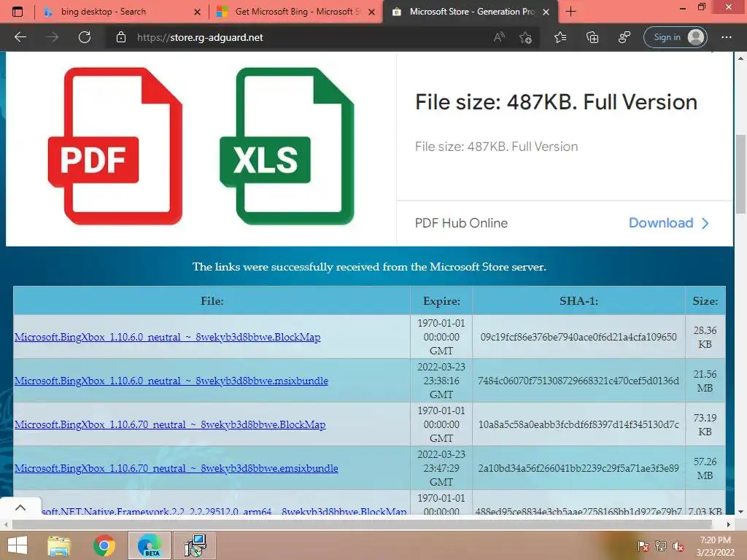Click ad heading File size 487KB
The height and width of the screenshot is (560, 747).
click(x=556, y=102)
